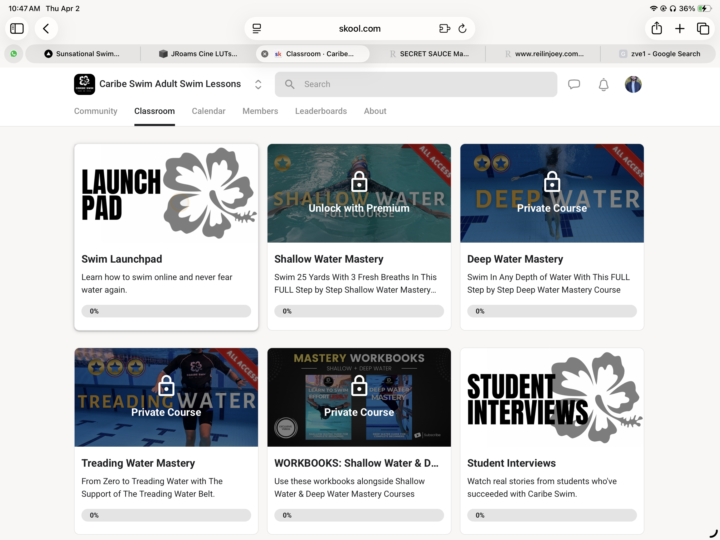Tap the Wi-Fi icon in status bar

pyautogui.click(x=653, y=8)
